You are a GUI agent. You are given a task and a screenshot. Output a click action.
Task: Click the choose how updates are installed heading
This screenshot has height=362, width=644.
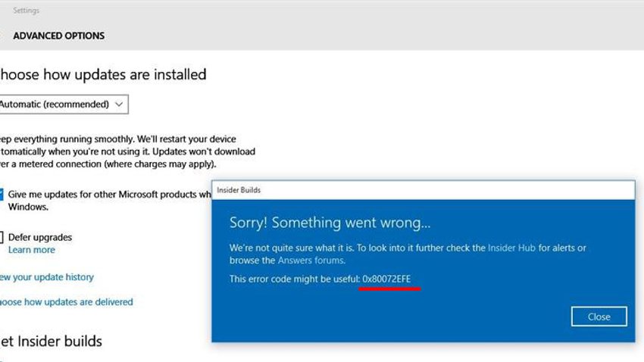[x=103, y=75]
